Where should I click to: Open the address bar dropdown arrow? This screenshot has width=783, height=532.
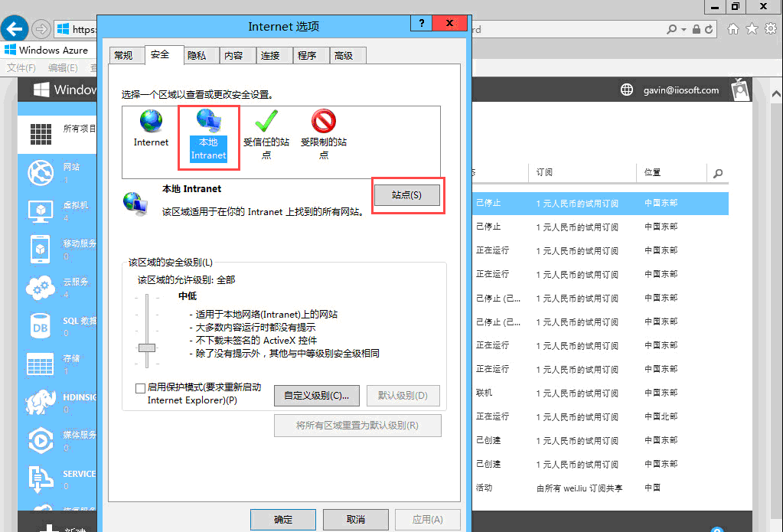coord(683,30)
